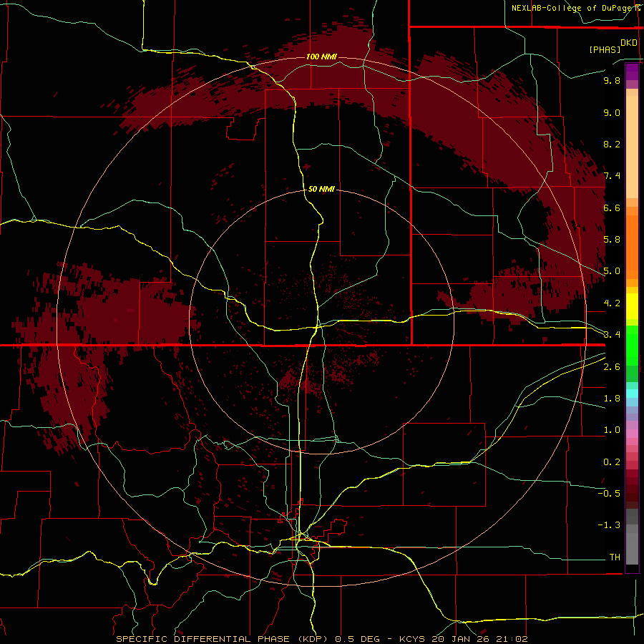
Task: Click the 50 NMI range ring label
Action: 321,189
